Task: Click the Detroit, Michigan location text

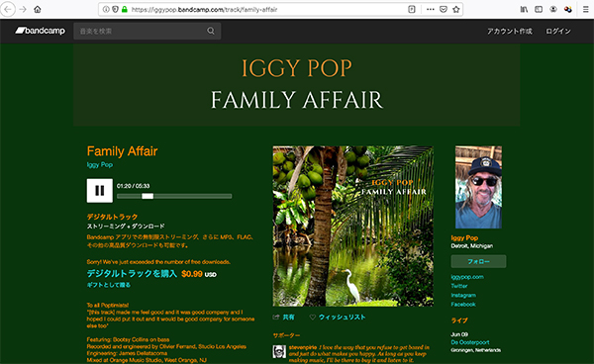Action: [x=472, y=246]
